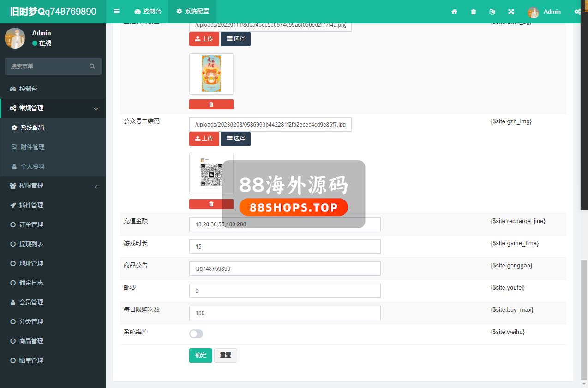Click the hamburger menu toggle icon
The image size is (588, 388).
click(116, 12)
